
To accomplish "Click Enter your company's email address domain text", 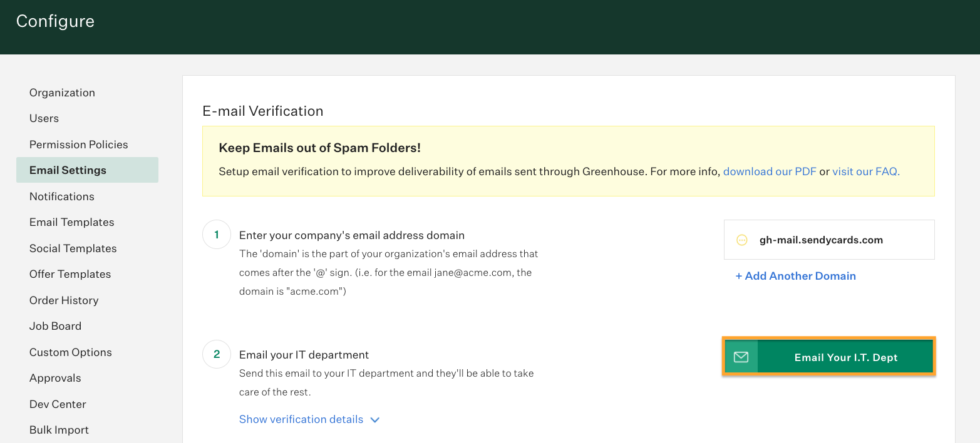I will coord(352,236).
